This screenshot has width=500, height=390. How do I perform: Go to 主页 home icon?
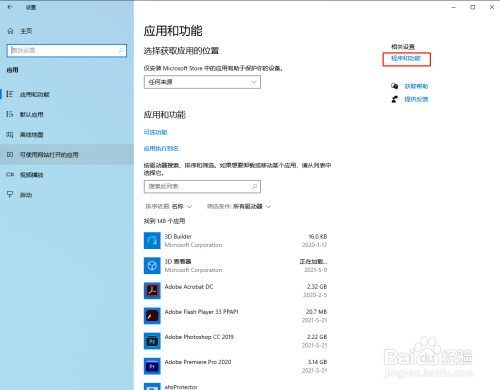[10, 31]
